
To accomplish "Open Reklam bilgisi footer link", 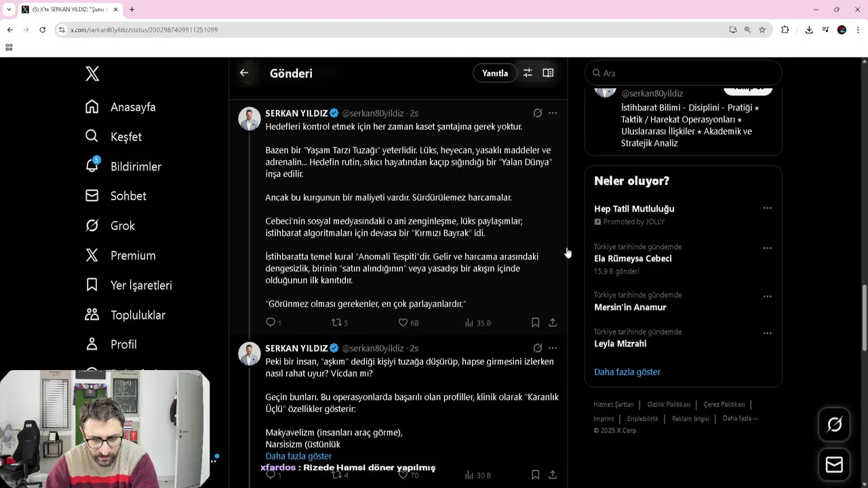I will (690, 419).
